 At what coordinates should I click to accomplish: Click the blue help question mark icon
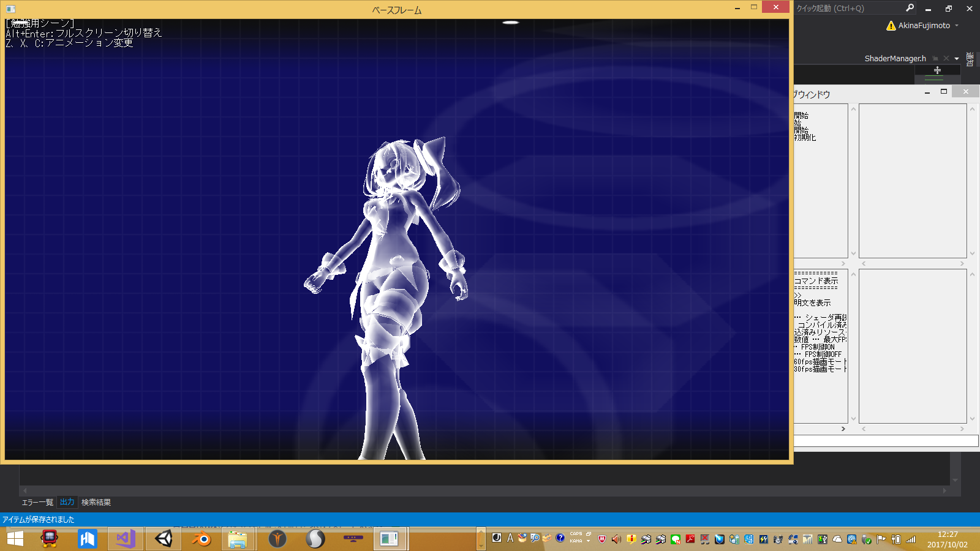(560, 538)
